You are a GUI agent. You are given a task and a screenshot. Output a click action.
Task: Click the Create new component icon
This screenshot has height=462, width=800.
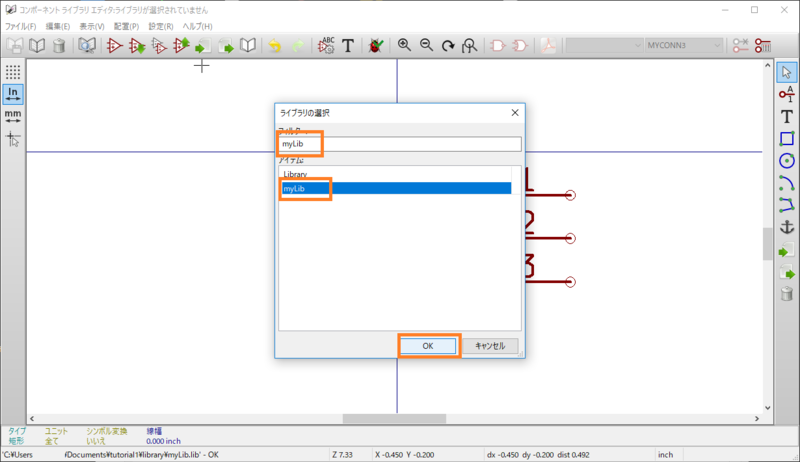click(x=114, y=45)
